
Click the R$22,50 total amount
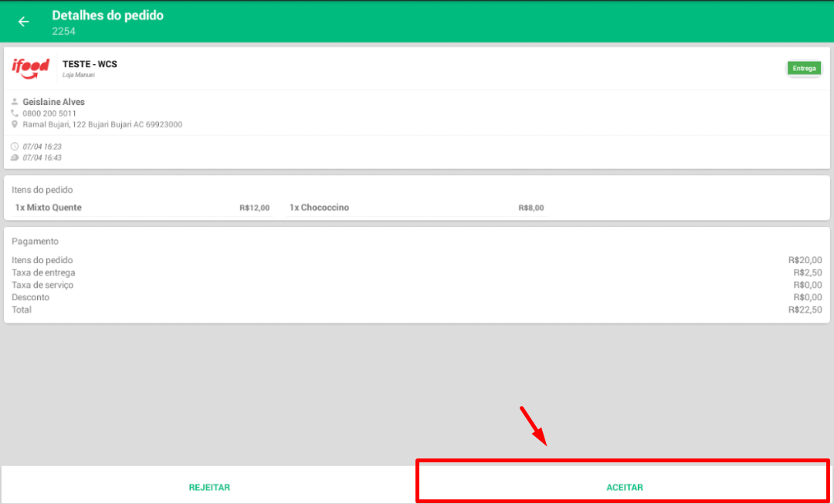805,310
